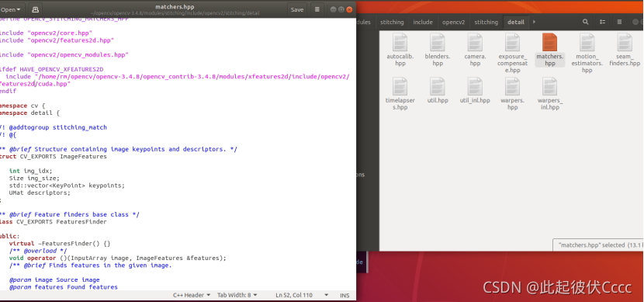
Task: Click '@param features Found features' line
Action: [64, 287]
